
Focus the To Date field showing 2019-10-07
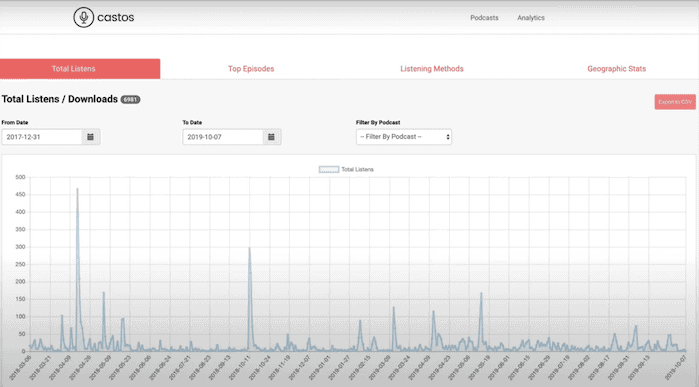pos(223,137)
